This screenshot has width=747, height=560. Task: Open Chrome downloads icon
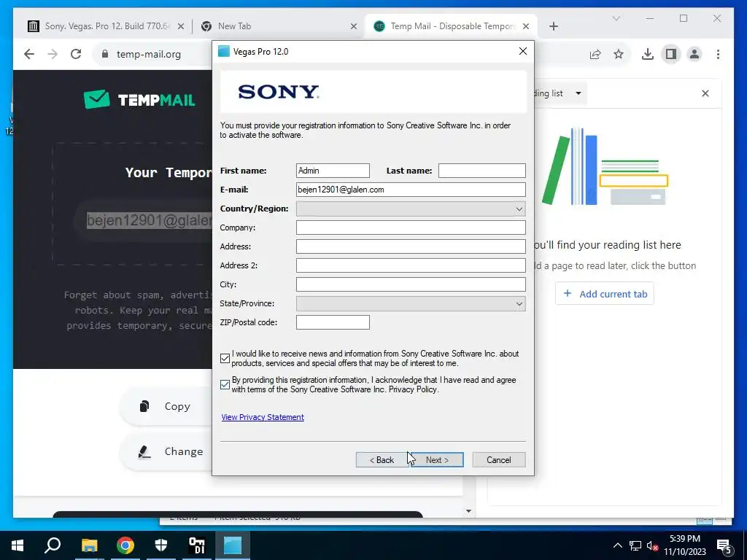coord(648,54)
